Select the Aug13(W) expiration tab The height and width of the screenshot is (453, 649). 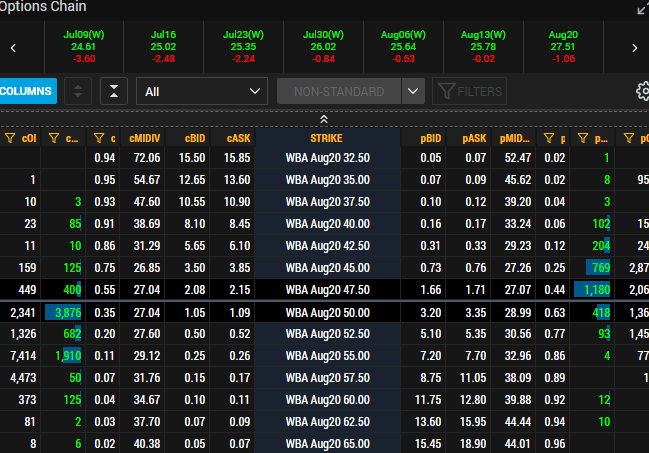[x=483, y=47]
